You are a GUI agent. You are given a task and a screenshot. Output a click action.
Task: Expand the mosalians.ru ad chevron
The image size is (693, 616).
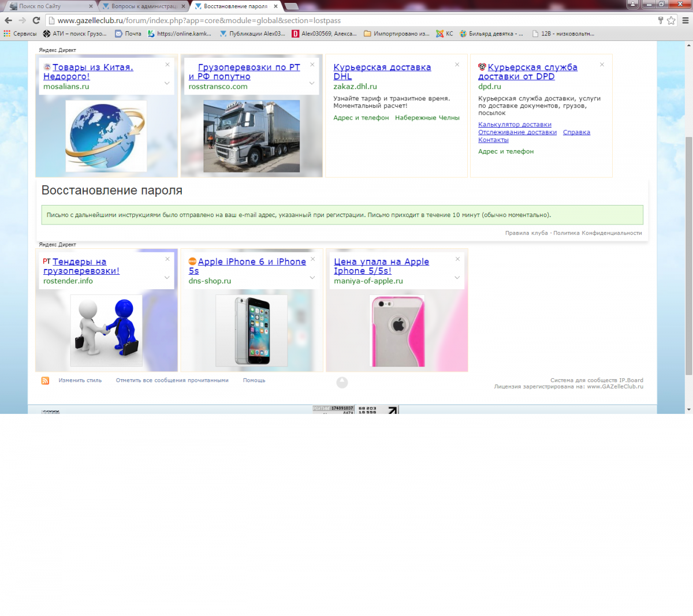tap(167, 83)
